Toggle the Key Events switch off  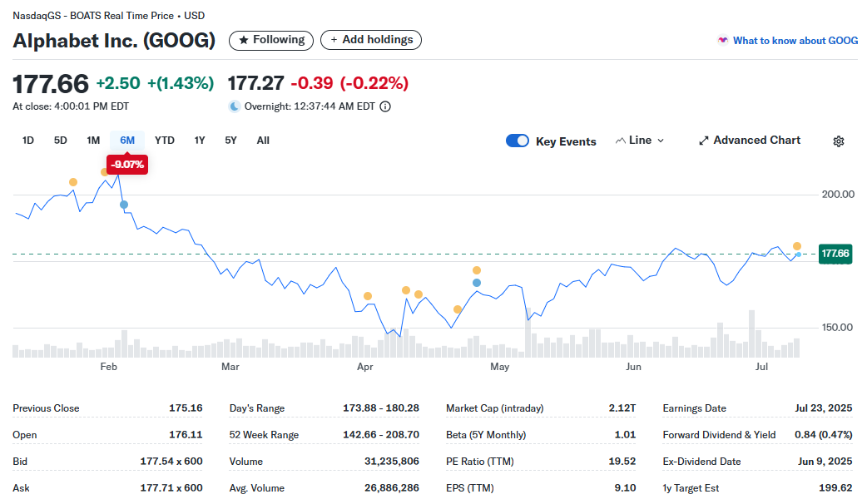click(518, 141)
